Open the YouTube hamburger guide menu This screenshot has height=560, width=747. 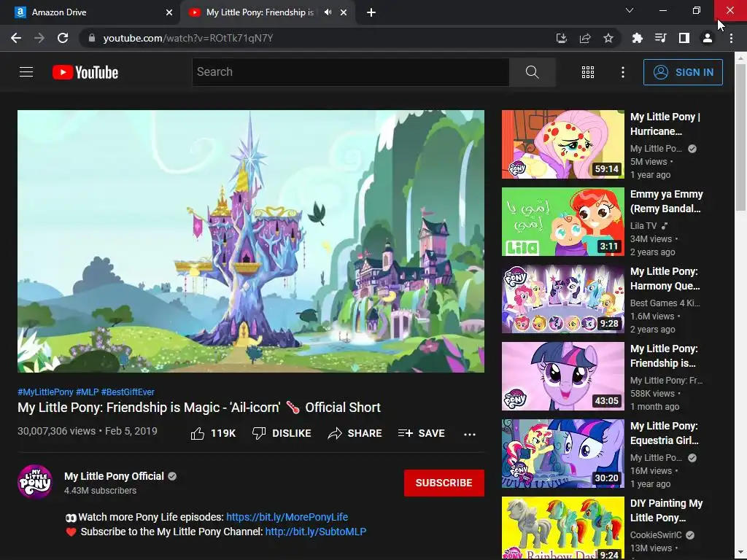pyautogui.click(x=26, y=72)
